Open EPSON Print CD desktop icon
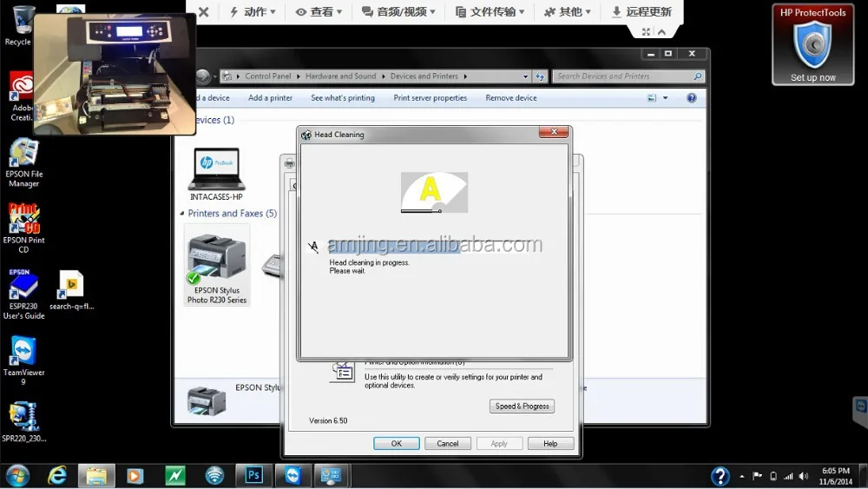The height and width of the screenshot is (489, 868). tap(23, 228)
